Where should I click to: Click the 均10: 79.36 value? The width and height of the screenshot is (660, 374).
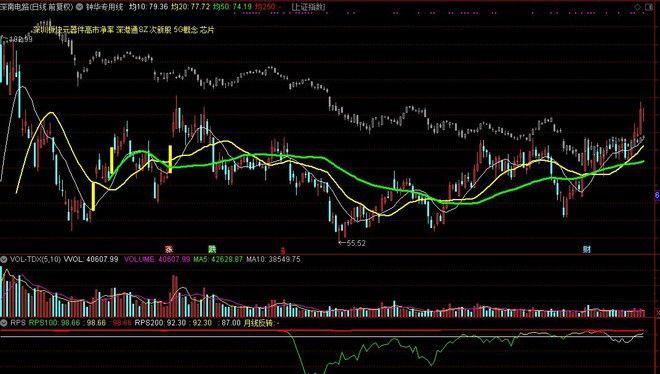tap(148, 7)
